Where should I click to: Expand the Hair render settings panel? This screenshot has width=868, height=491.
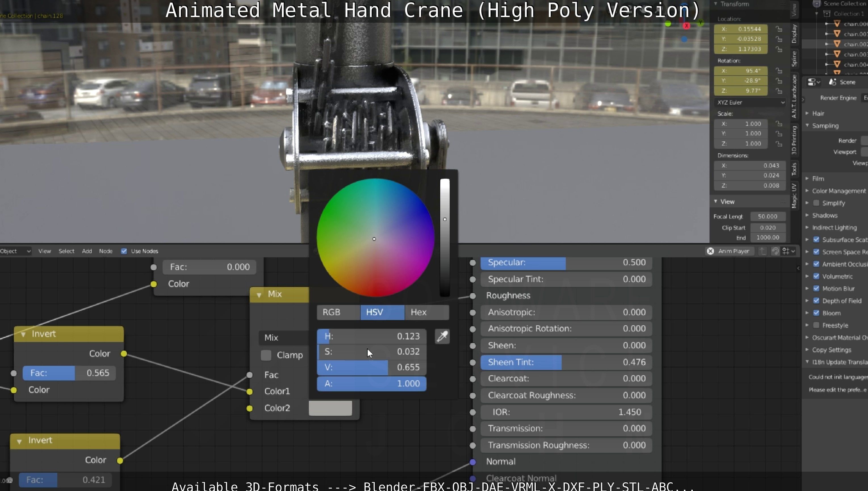(x=807, y=113)
